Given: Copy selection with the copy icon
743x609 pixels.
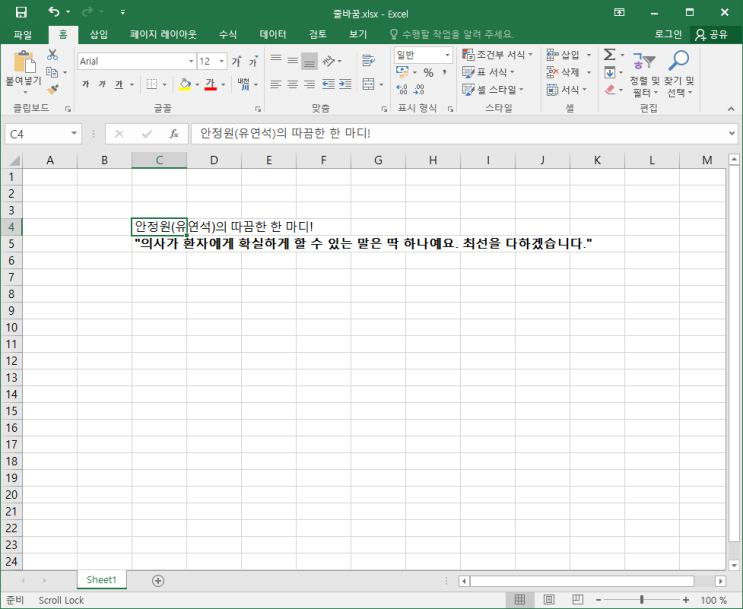Looking at the screenshot, I should pyautogui.click(x=52, y=72).
